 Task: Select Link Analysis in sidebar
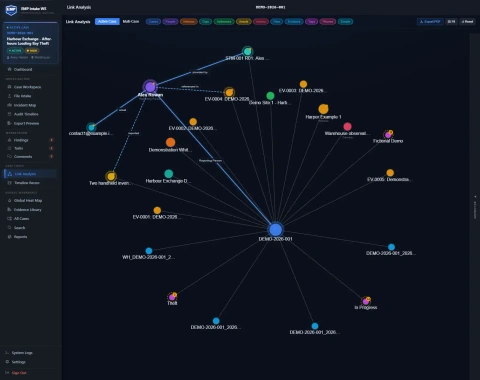pyautogui.click(x=30, y=174)
